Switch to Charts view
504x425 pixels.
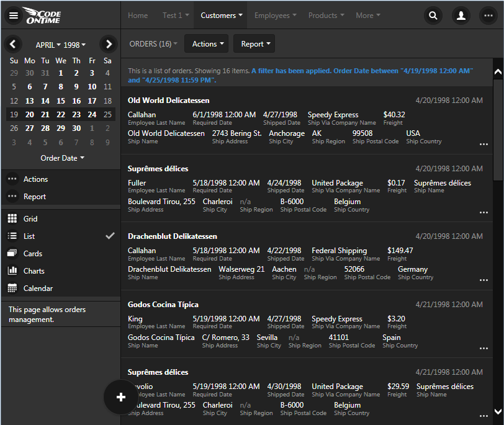34,271
